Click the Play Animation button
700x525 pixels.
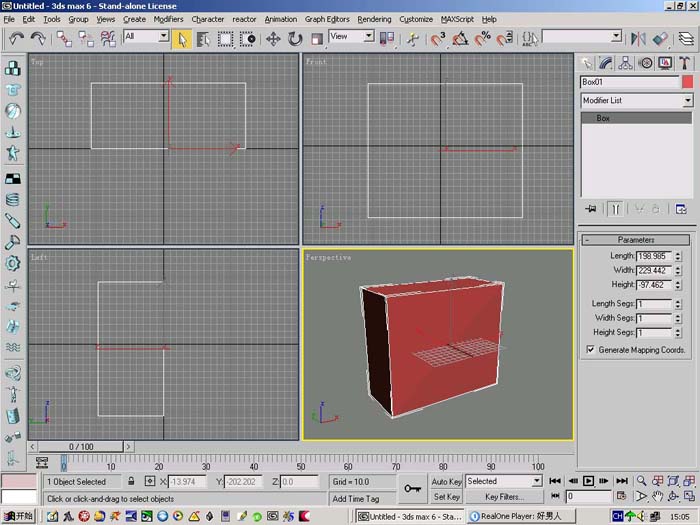[x=588, y=481]
